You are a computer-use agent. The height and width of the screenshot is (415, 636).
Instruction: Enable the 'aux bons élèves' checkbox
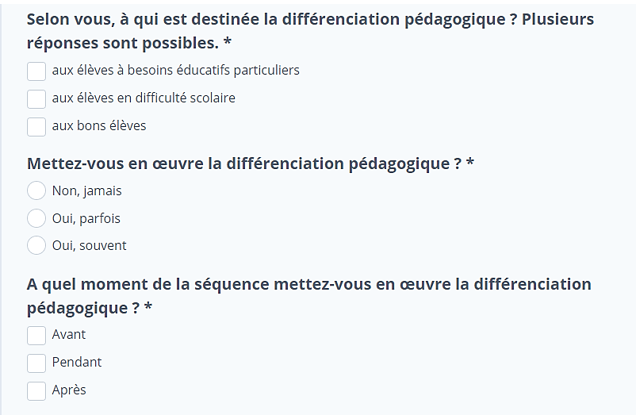[x=36, y=127]
